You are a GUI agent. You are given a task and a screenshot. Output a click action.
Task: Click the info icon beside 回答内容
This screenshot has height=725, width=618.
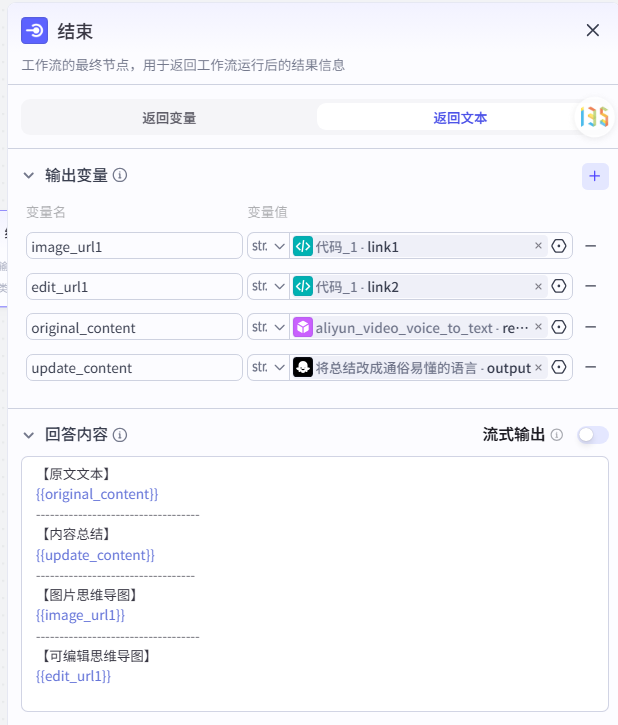coord(120,435)
